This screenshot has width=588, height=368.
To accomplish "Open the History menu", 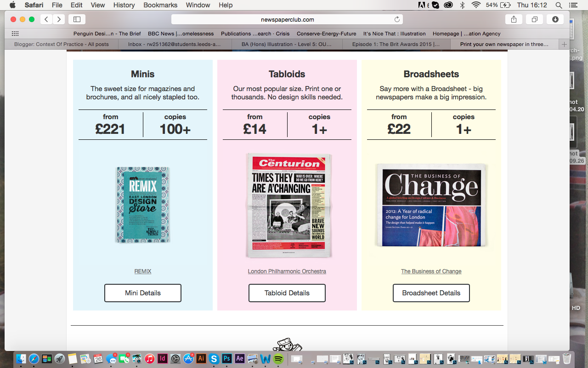I will pos(124,5).
